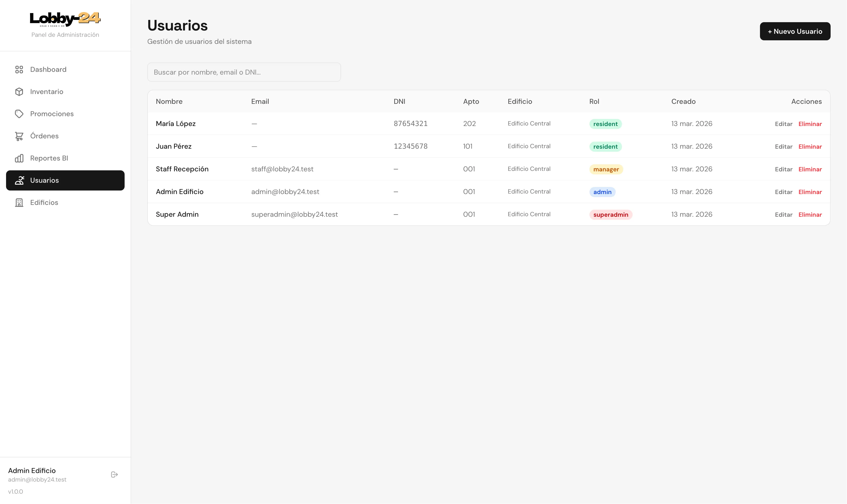Select the Promociones menu entry
This screenshot has height=504, width=847.
(x=52, y=114)
